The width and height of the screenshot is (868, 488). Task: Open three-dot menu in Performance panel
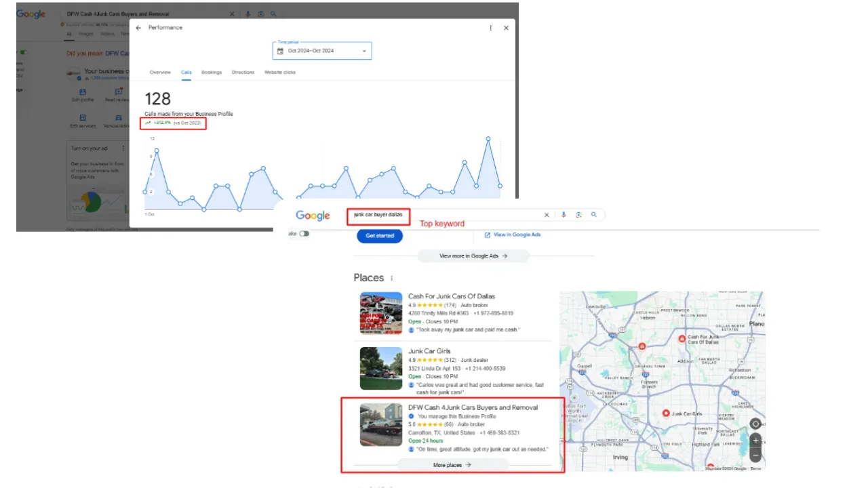pyautogui.click(x=491, y=28)
